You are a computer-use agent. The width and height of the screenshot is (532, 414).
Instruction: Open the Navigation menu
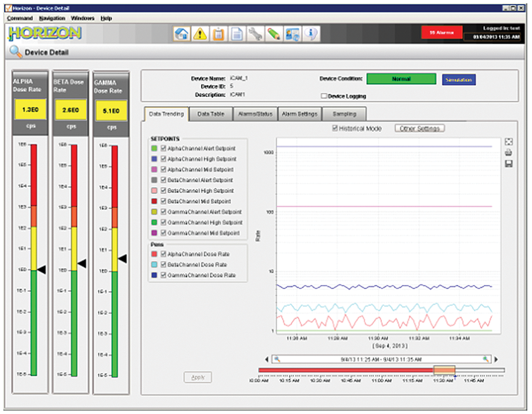[52, 18]
